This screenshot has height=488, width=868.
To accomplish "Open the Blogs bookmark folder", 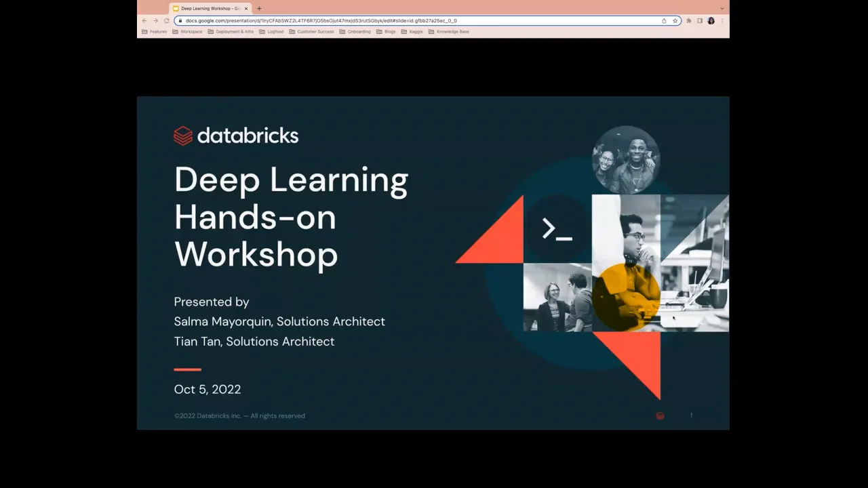I will (x=386, y=32).
